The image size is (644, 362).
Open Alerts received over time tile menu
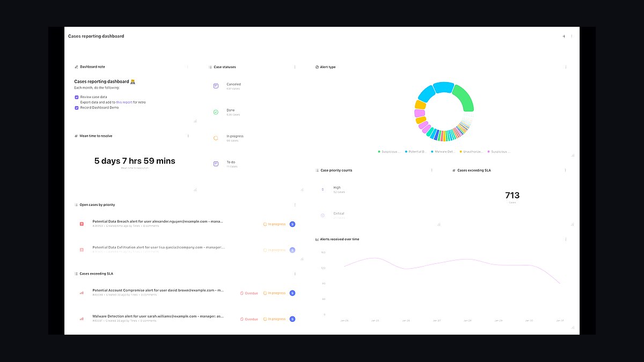[566, 239]
